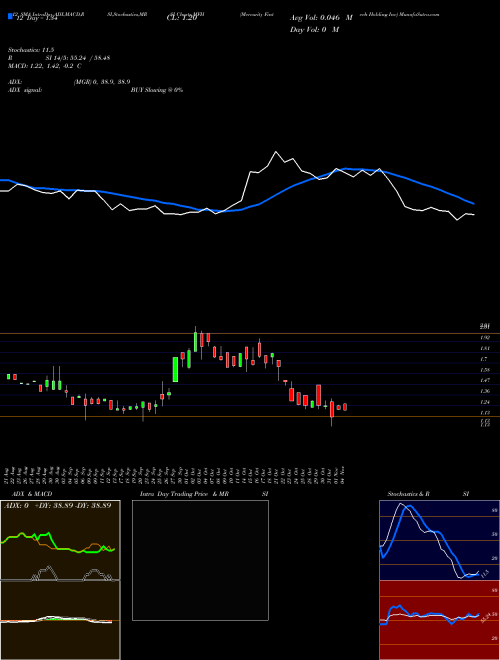Click 'Intra Day Trading Price & MR' title
Screen dimensions: 500x660
184,494
